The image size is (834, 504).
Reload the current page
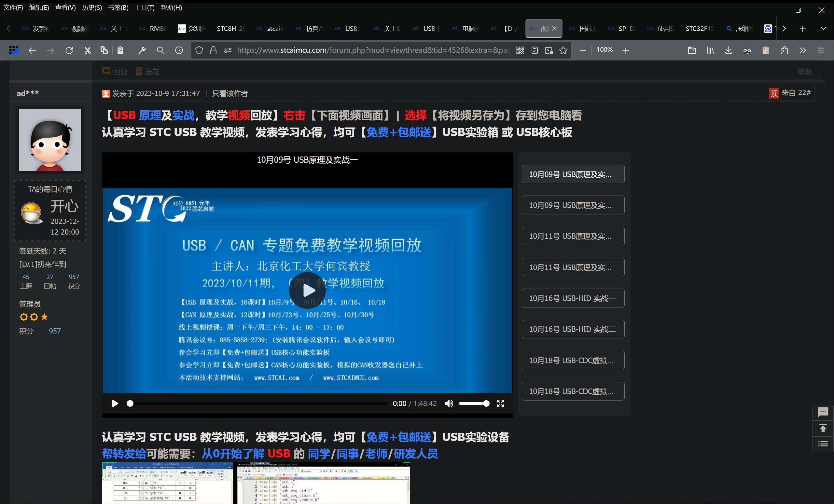69,50
